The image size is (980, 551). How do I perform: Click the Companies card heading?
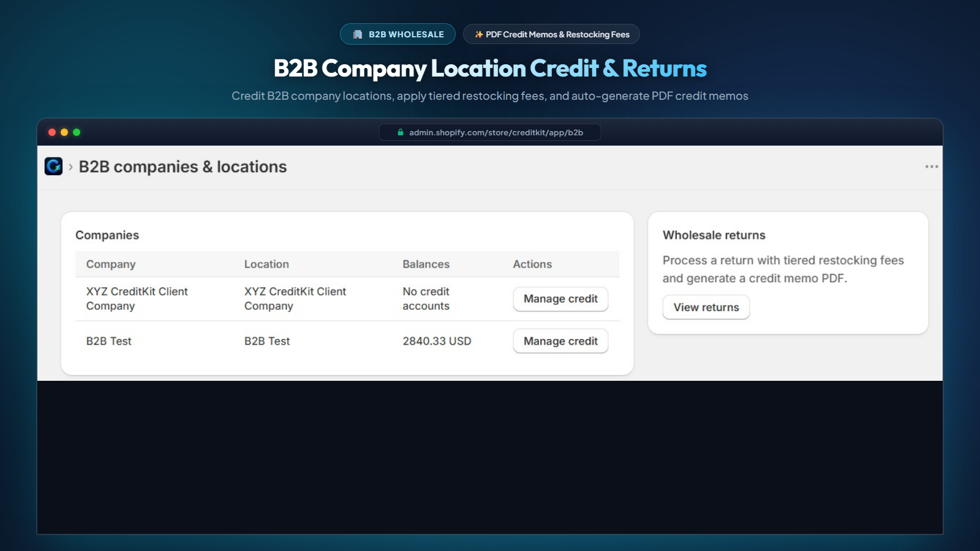pos(107,235)
